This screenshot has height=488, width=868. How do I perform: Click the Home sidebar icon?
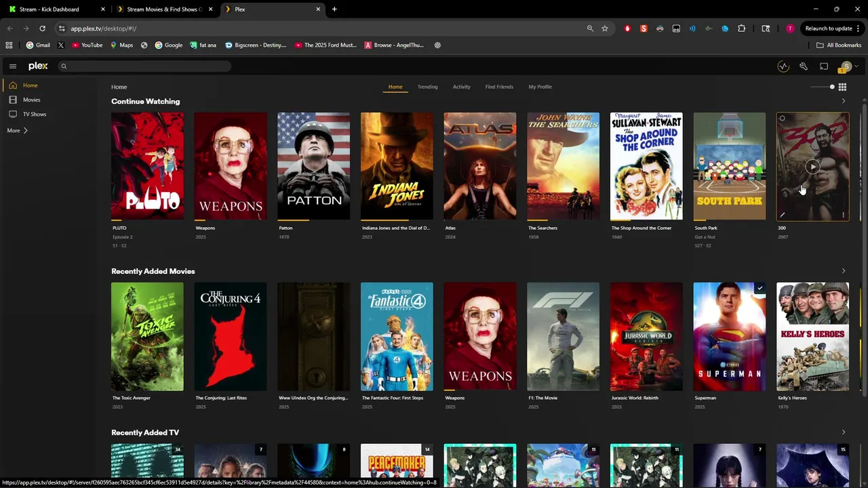tap(13, 85)
